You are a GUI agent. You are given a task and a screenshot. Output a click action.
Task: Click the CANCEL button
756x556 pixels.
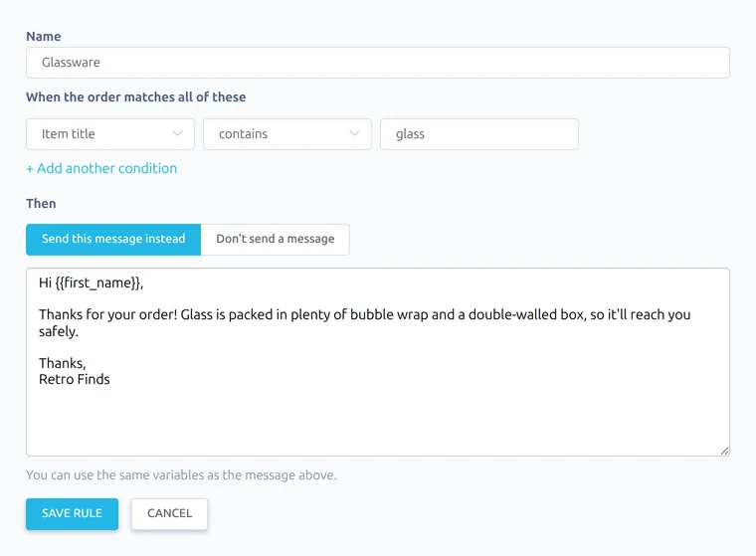tap(169, 513)
